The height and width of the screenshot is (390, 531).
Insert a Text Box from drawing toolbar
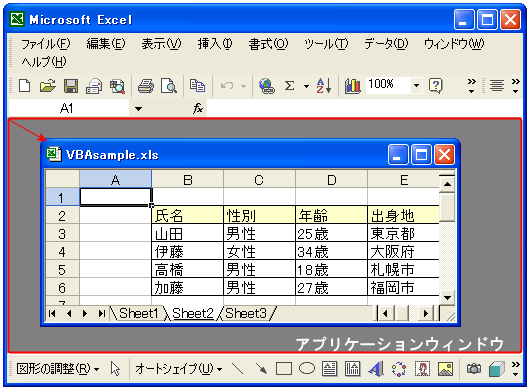pos(330,369)
